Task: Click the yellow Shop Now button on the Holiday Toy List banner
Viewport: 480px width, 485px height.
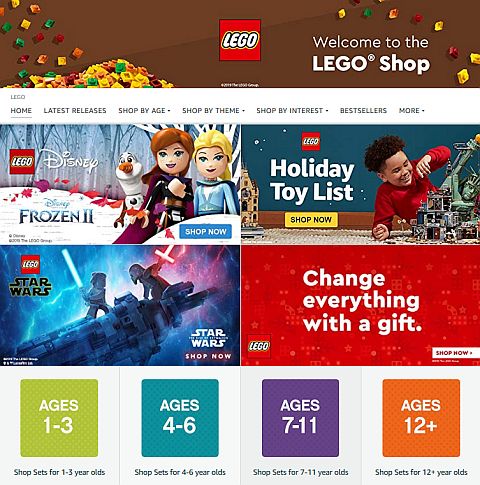Action: (x=311, y=220)
